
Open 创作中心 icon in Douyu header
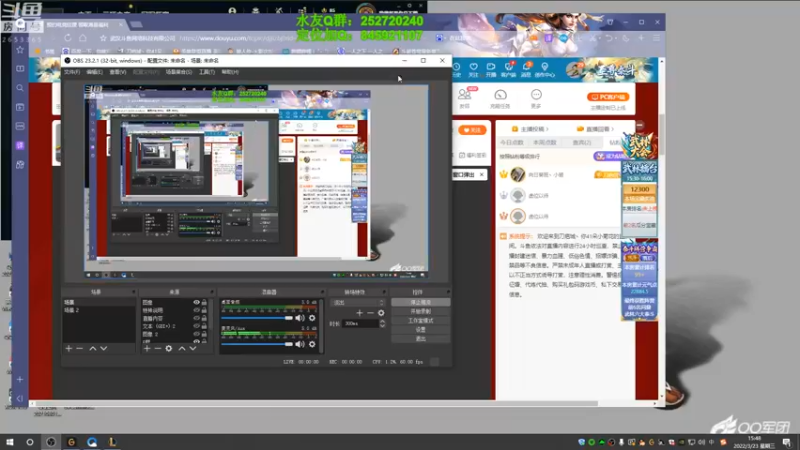tap(544, 70)
